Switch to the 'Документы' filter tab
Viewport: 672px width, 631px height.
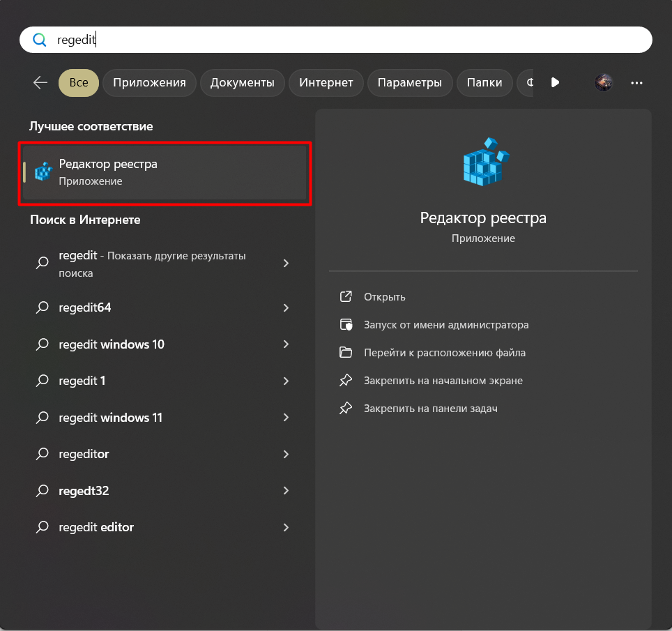(x=242, y=82)
